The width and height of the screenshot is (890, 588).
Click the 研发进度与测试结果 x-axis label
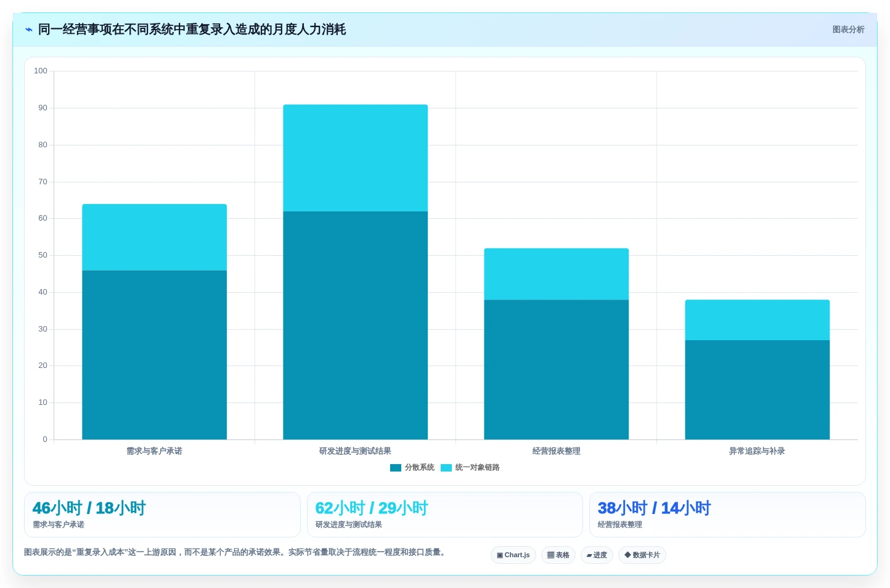click(x=355, y=451)
